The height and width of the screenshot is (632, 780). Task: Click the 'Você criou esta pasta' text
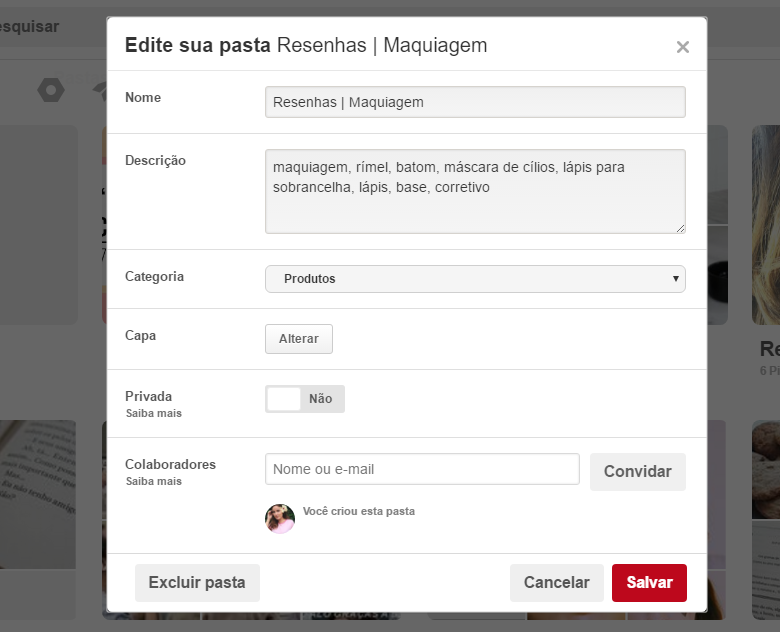click(359, 511)
